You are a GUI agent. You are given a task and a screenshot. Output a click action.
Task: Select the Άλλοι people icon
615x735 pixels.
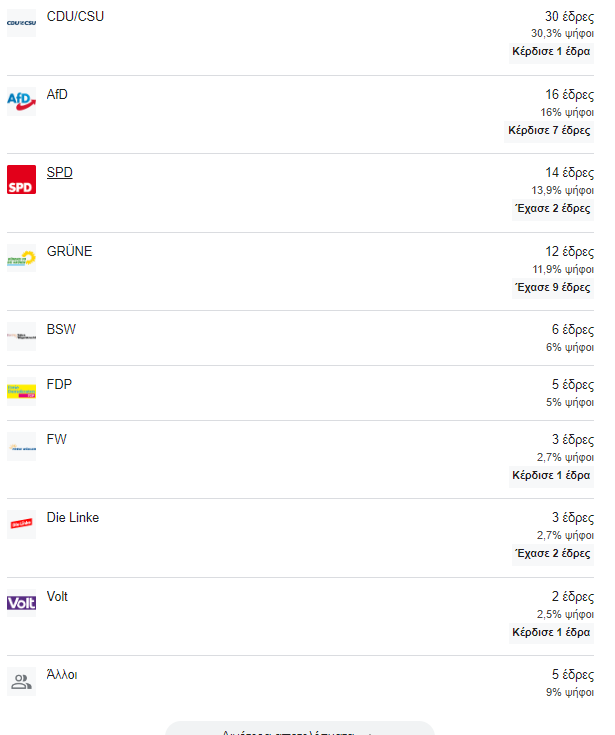point(21,681)
